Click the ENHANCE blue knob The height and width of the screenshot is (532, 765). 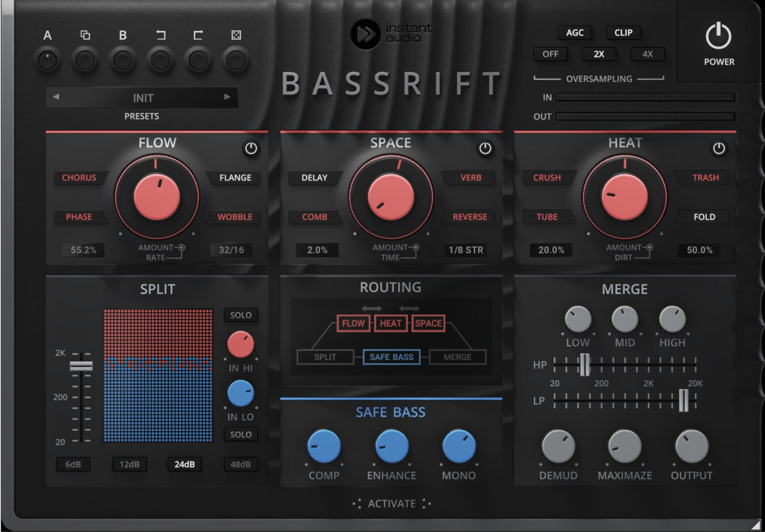[391, 446]
